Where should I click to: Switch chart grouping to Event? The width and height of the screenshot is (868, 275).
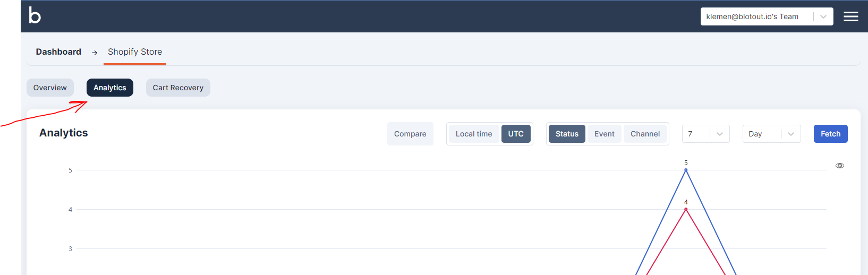pyautogui.click(x=604, y=134)
